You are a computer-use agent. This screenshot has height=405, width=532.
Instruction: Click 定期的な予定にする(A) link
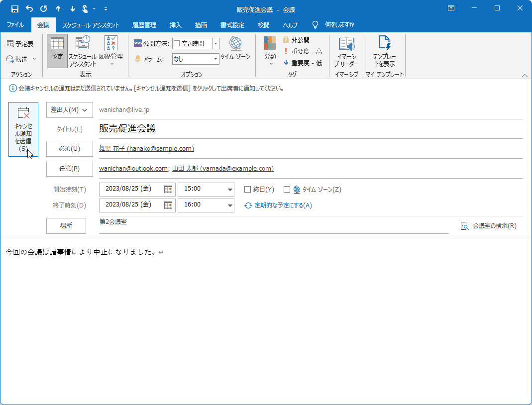(x=278, y=205)
